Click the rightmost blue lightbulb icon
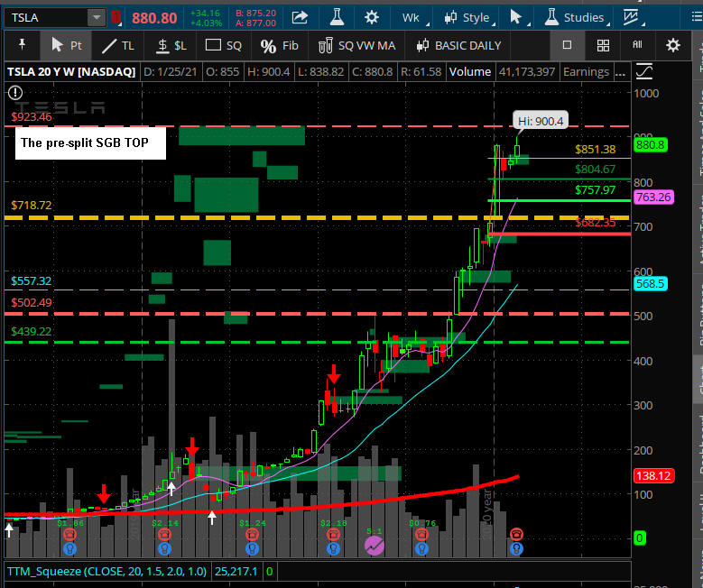This screenshot has height=588, width=703. pyautogui.click(x=516, y=548)
